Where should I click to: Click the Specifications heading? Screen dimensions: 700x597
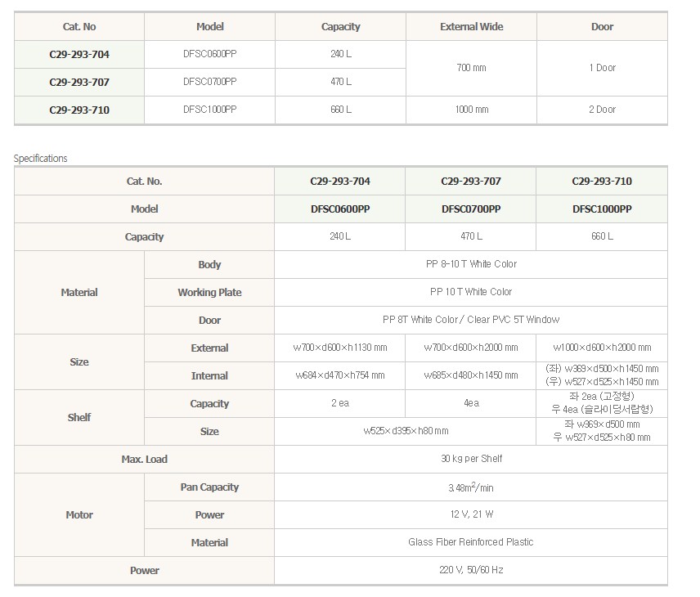point(40,159)
